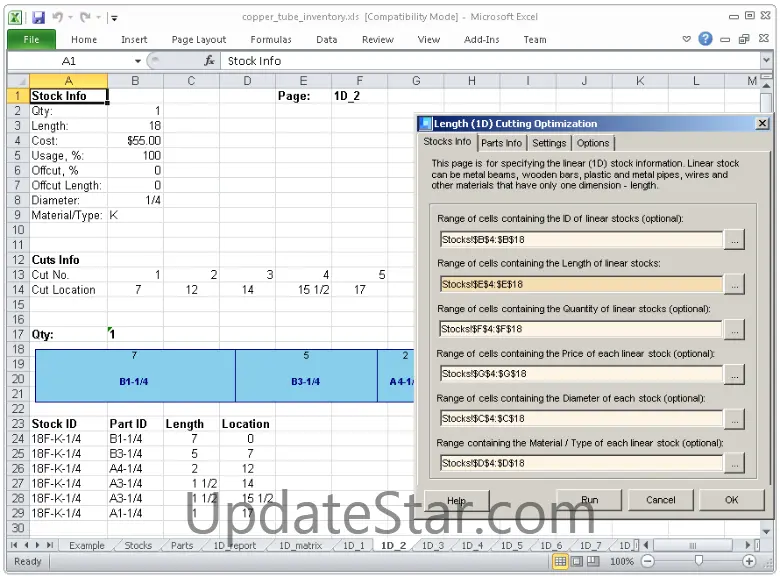The width and height of the screenshot is (780, 577).
Task: Click browse button for stock ID range
Action: pyautogui.click(x=734, y=240)
